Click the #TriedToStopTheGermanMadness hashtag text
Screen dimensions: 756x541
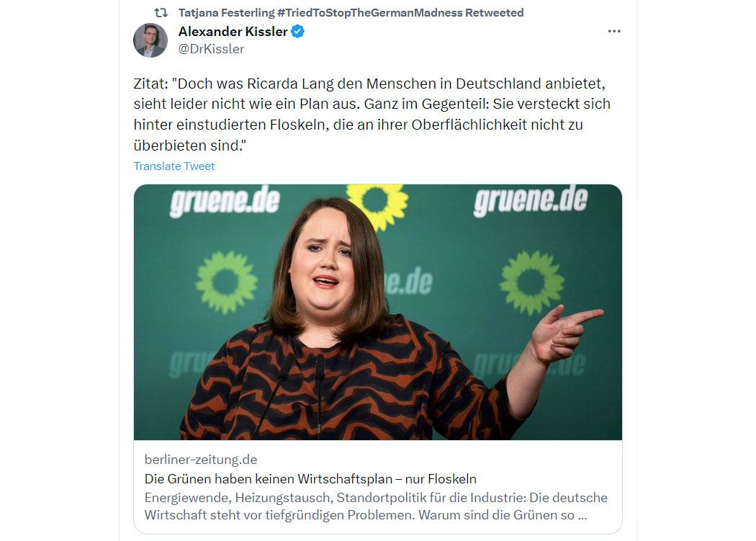point(369,12)
